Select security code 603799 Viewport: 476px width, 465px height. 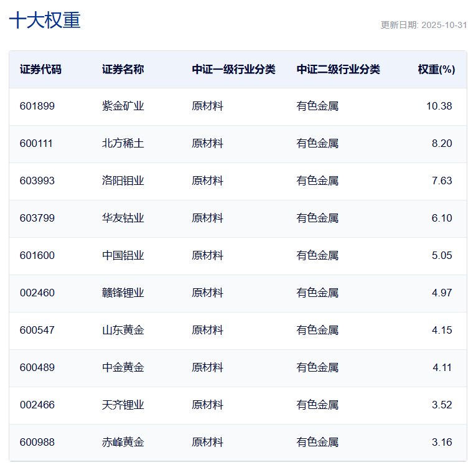tap(37, 218)
